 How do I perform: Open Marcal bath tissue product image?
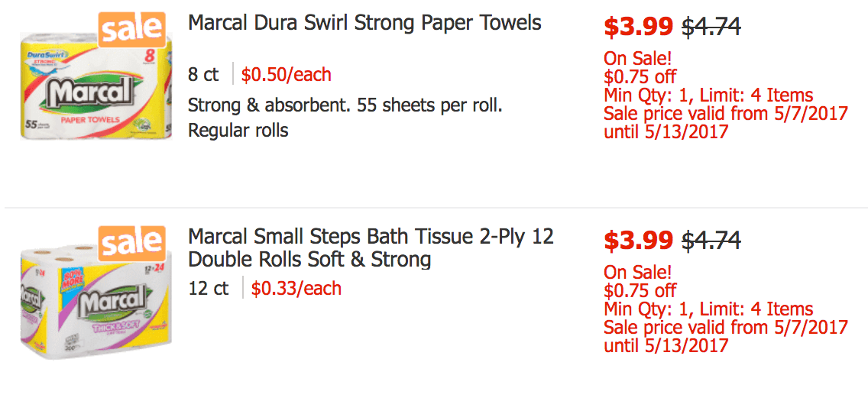point(96,300)
